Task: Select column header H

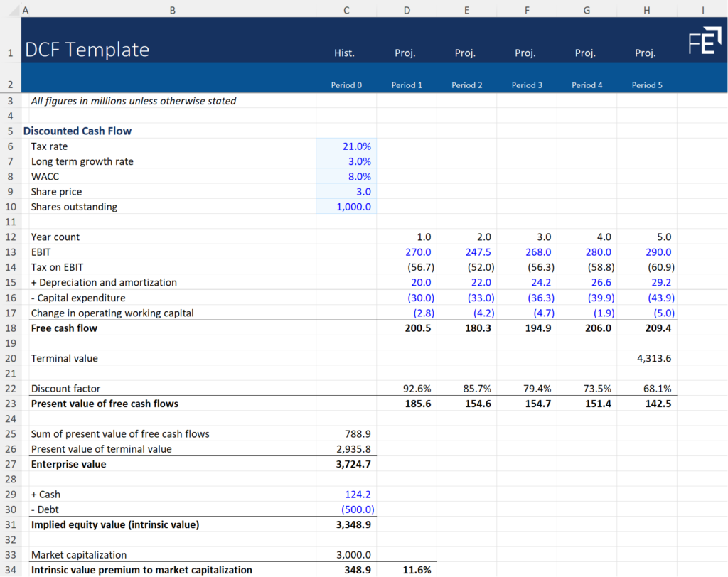Action: [646, 10]
